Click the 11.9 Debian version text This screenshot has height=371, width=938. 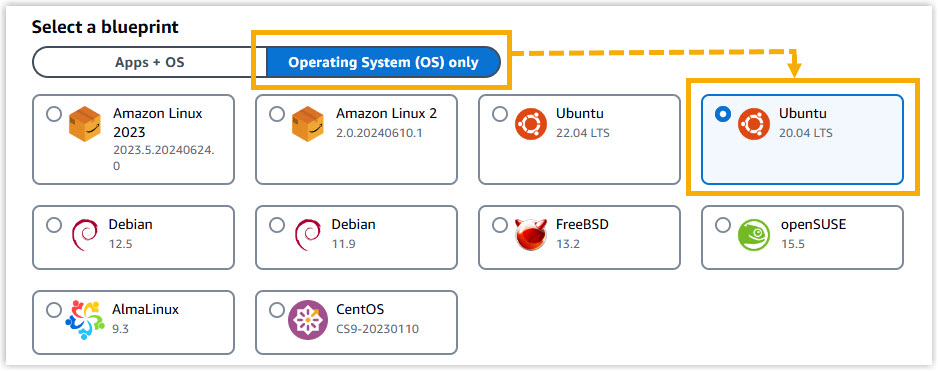(342, 244)
